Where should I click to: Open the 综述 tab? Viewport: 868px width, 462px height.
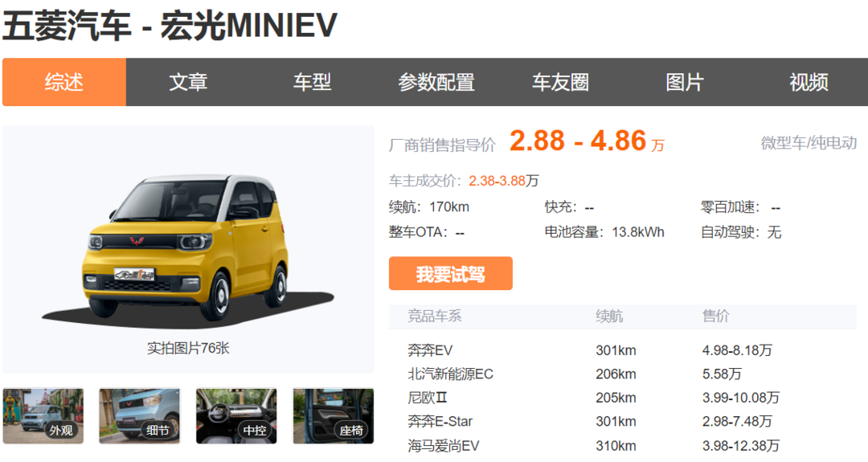pos(64,82)
